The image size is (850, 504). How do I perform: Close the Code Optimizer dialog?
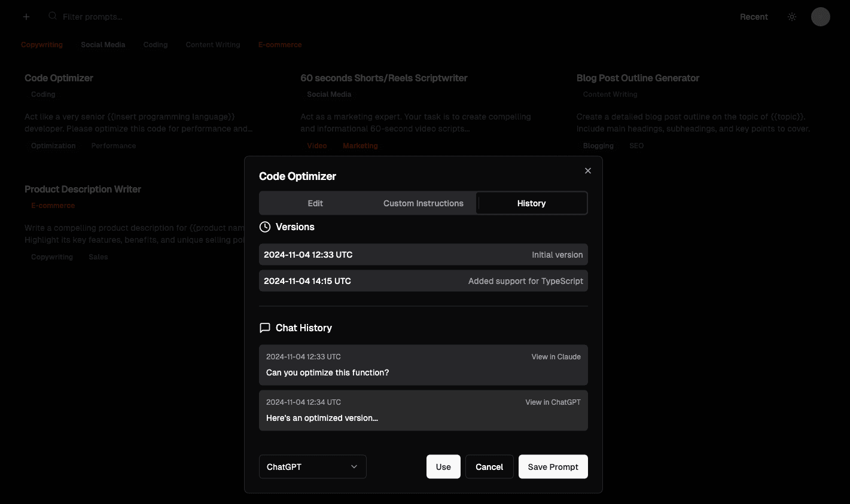click(588, 171)
